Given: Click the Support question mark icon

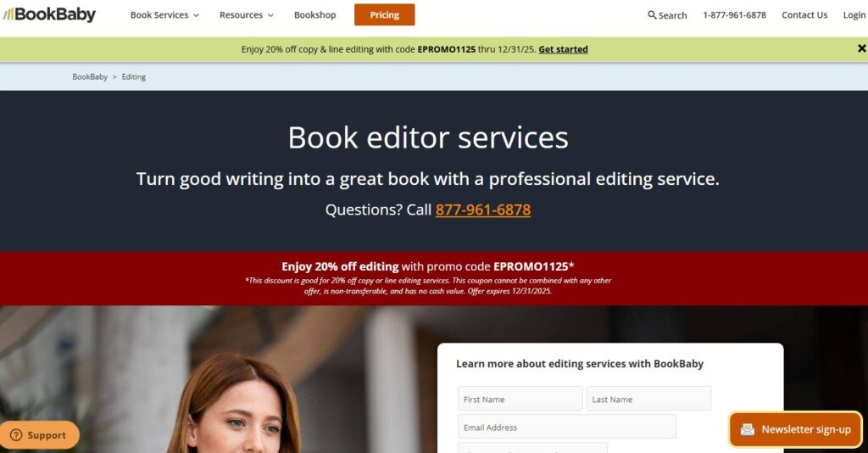Looking at the screenshot, I should (17, 435).
